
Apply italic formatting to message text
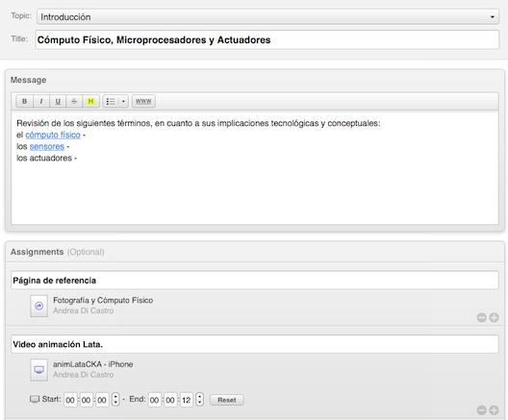[41, 101]
